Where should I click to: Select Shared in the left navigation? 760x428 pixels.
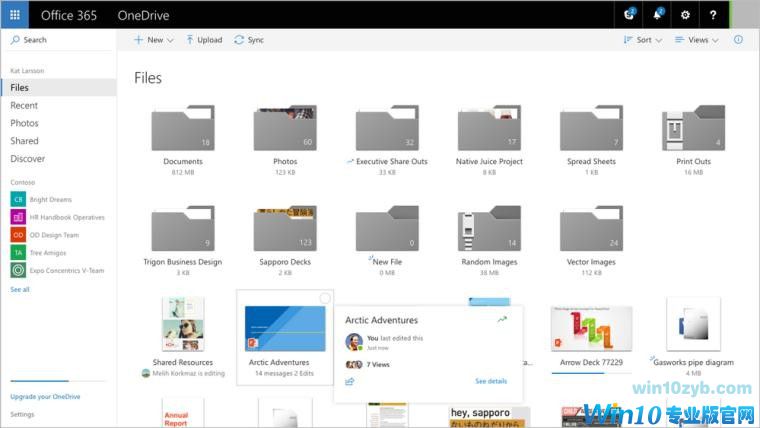pyautogui.click(x=24, y=141)
